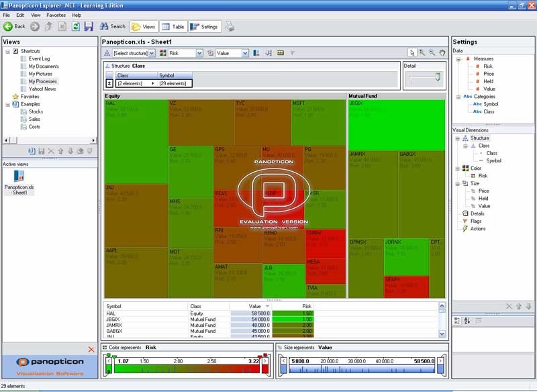
Task: Open the Risk color dropdown
Action: (199, 53)
